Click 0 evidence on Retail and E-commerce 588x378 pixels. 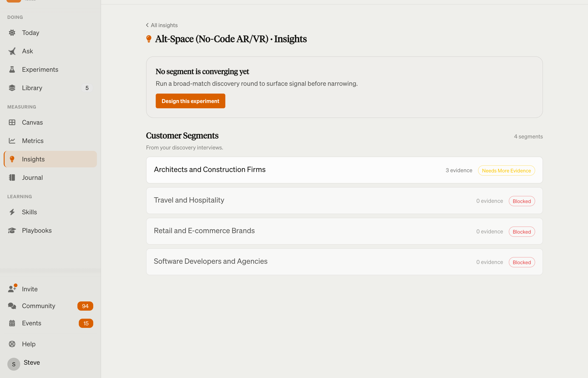tap(489, 231)
